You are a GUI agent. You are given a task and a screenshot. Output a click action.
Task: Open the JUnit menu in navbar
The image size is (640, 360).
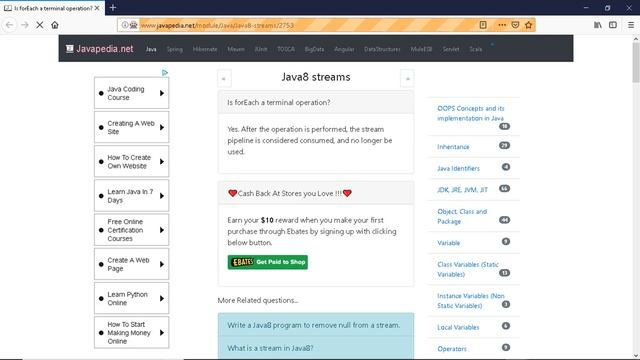pyautogui.click(x=261, y=49)
